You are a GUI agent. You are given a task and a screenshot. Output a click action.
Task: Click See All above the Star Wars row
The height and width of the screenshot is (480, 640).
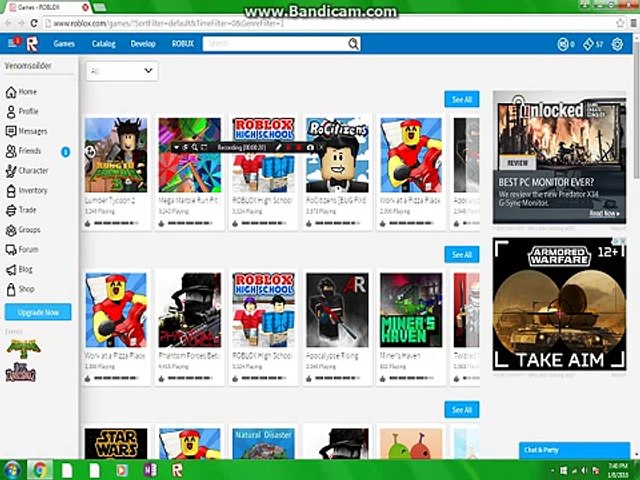click(462, 410)
